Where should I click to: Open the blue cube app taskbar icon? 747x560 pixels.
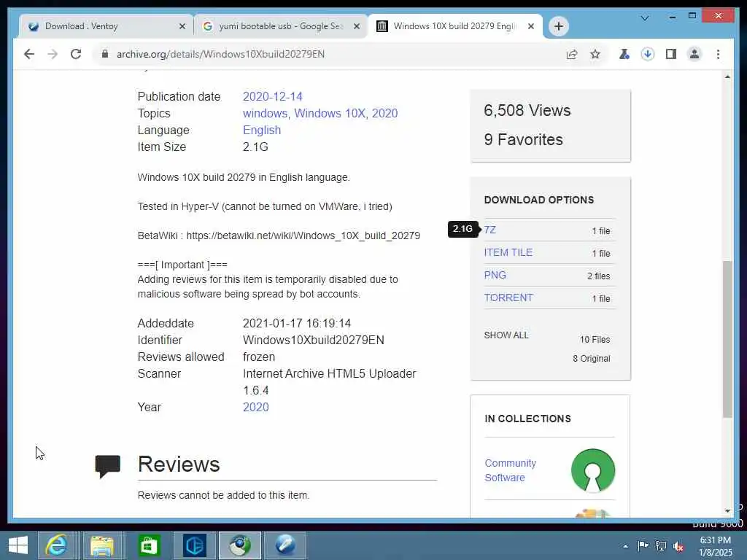pyautogui.click(x=195, y=545)
